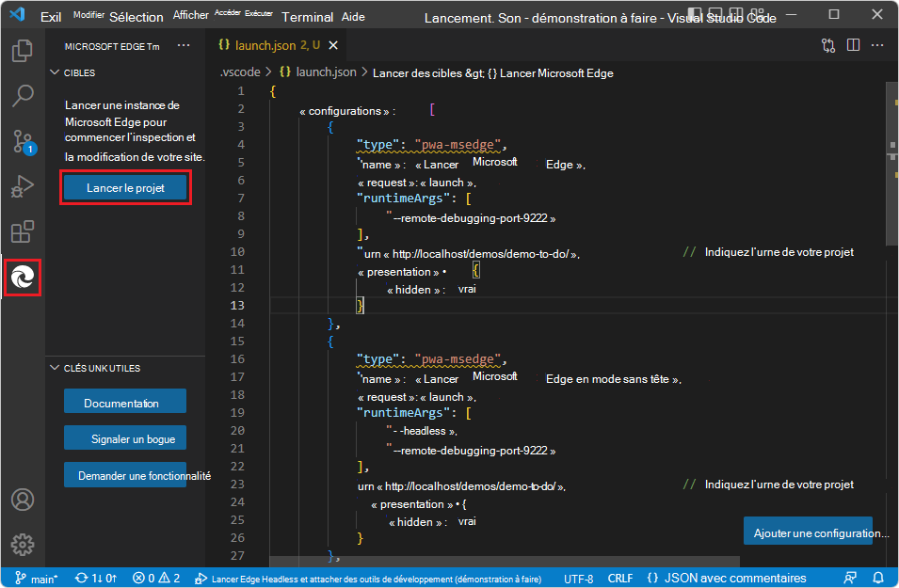Collapse the CLÉS UNK UTILES section
Screen dimensions: 899x588
click(x=99, y=368)
